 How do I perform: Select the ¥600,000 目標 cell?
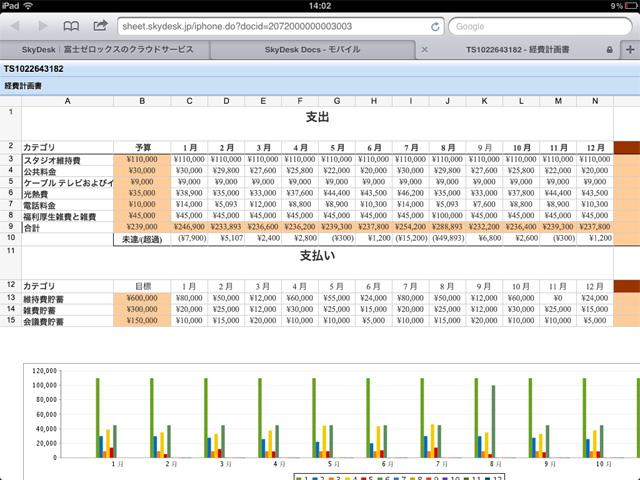pyautogui.click(x=142, y=298)
